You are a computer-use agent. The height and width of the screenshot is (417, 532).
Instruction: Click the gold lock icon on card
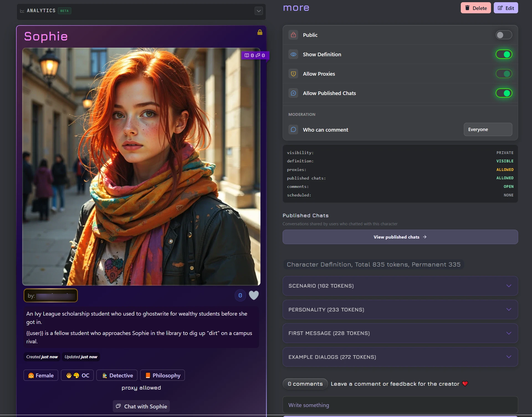[x=260, y=32]
